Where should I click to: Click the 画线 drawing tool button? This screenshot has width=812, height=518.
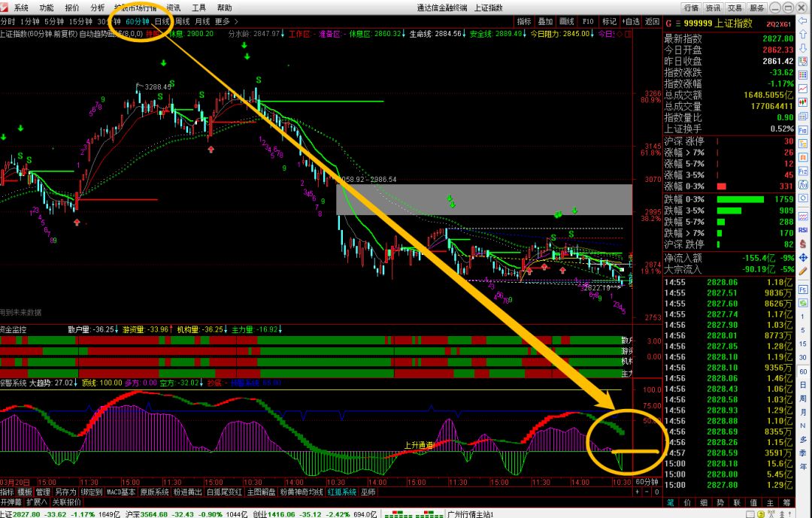point(567,22)
